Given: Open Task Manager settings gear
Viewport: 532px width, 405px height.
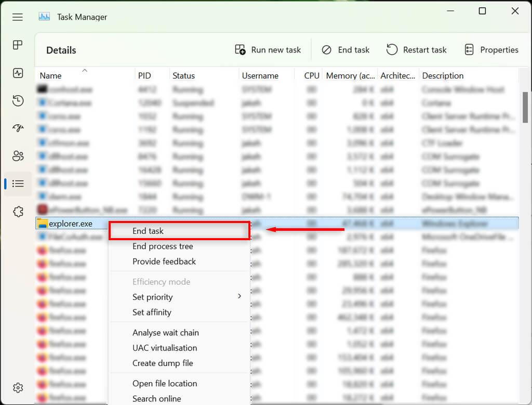Looking at the screenshot, I should tap(18, 388).
